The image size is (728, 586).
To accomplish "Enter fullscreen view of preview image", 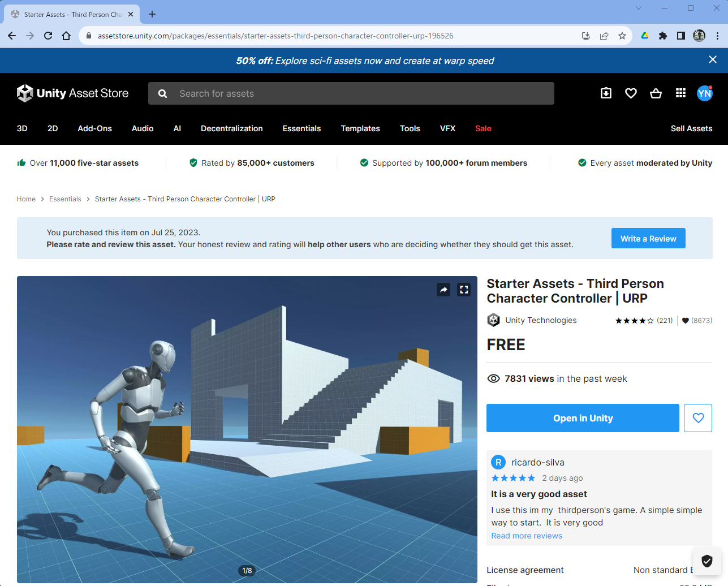I will [464, 290].
